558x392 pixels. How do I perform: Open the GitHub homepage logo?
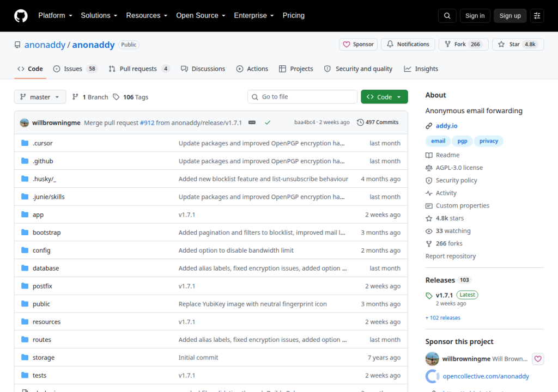coord(21,16)
